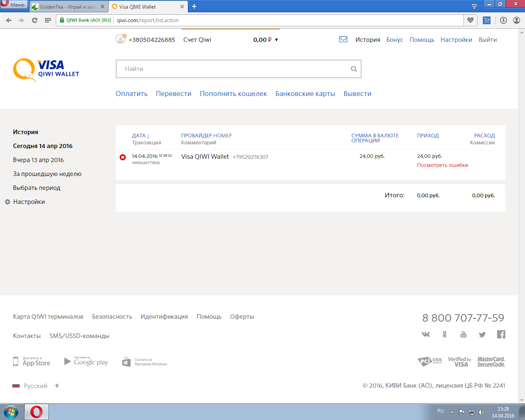Viewport: 525px width, 420px height.
Task: Open the Вывести section
Action: tap(357, 94)
